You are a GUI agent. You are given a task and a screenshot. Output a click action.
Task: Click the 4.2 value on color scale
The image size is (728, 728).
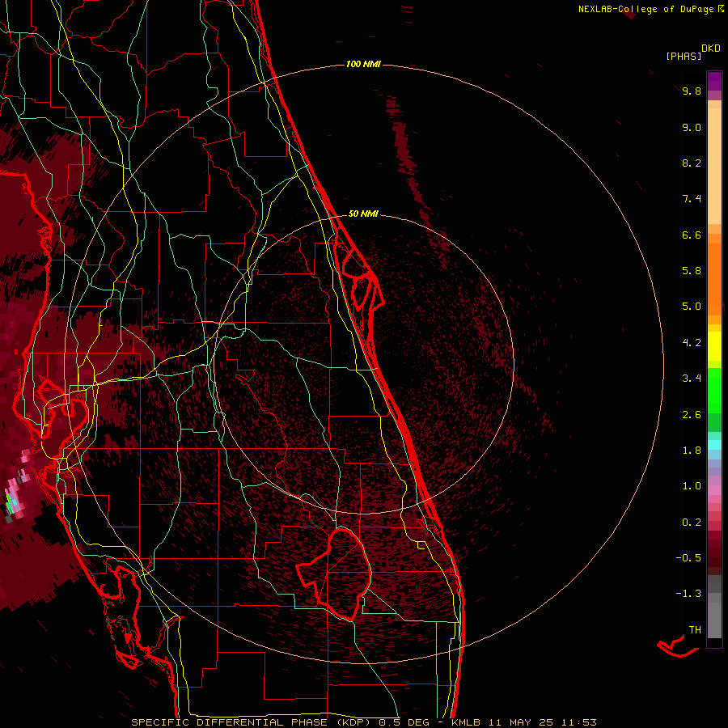click(692, 343)
